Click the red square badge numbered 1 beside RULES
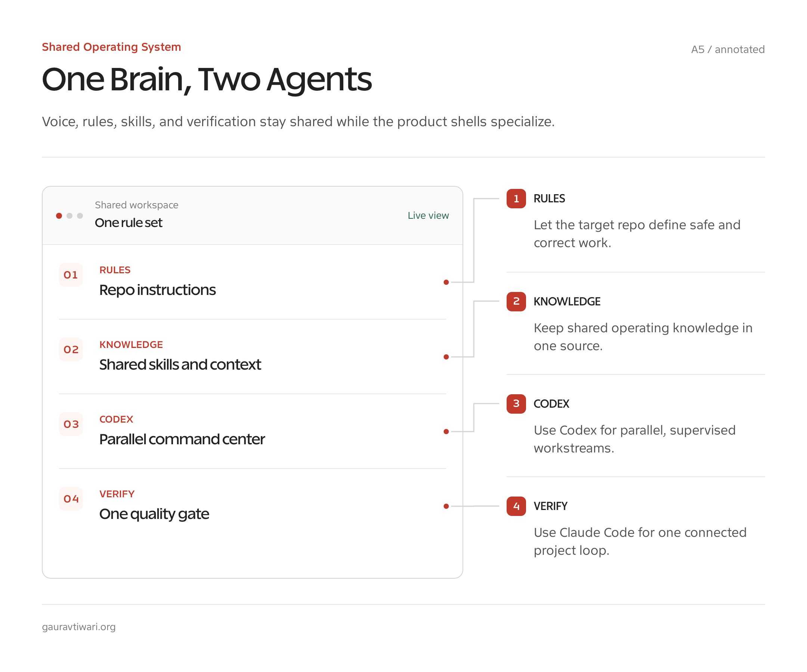This screenshot has height=672, width=807. 516,199
